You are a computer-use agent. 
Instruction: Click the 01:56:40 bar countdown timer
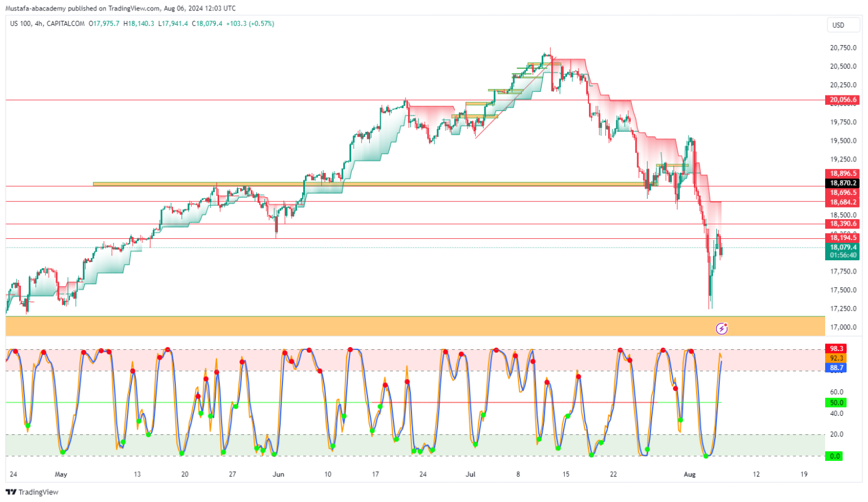(x=843, y=256)
